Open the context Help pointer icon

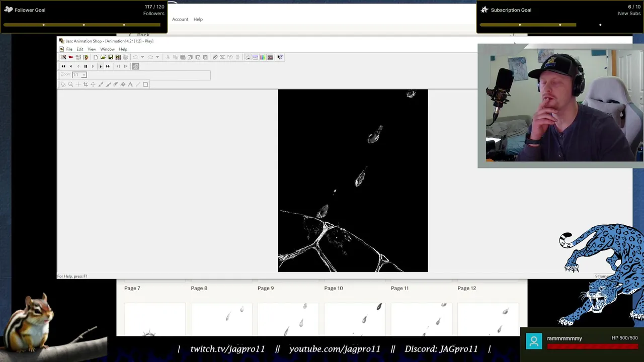click(280, 57)
